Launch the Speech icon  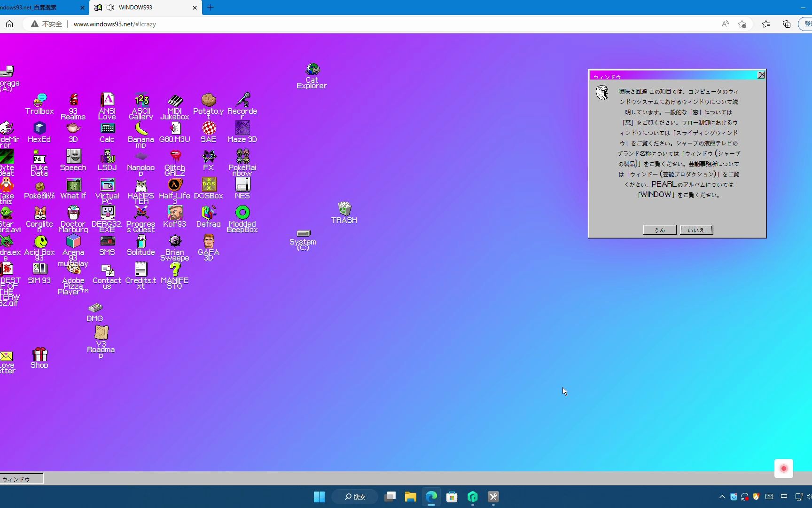[x=73, y=160]
